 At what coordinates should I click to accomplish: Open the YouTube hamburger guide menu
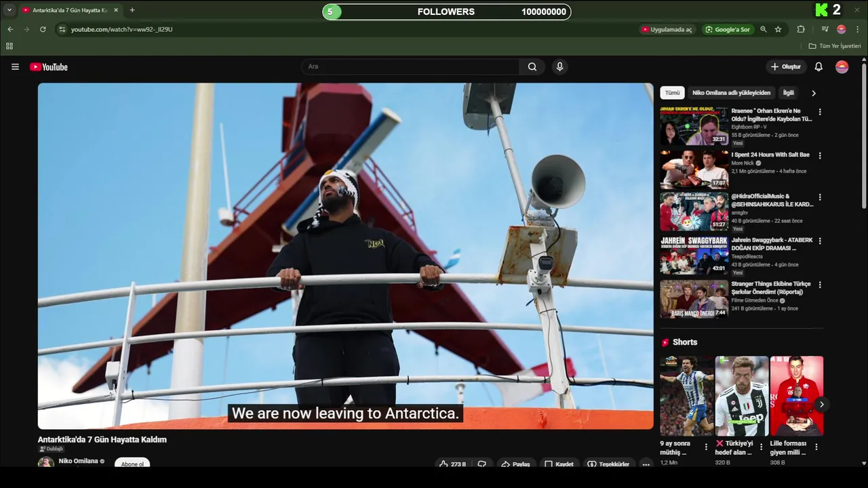pos(15,66)
